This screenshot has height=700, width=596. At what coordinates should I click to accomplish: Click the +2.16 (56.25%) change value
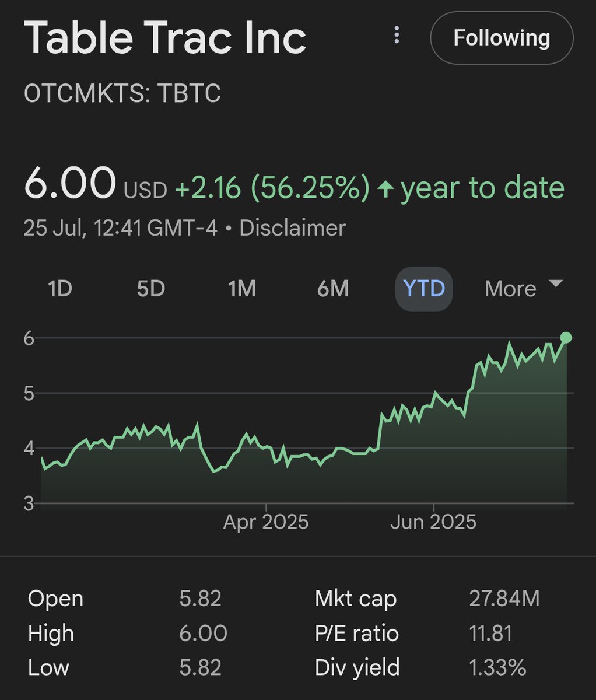[272, 188]
